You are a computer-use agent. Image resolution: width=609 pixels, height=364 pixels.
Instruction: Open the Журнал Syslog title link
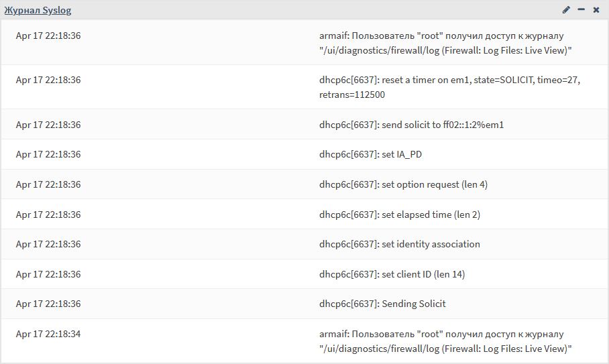click(x=38, y=10)
